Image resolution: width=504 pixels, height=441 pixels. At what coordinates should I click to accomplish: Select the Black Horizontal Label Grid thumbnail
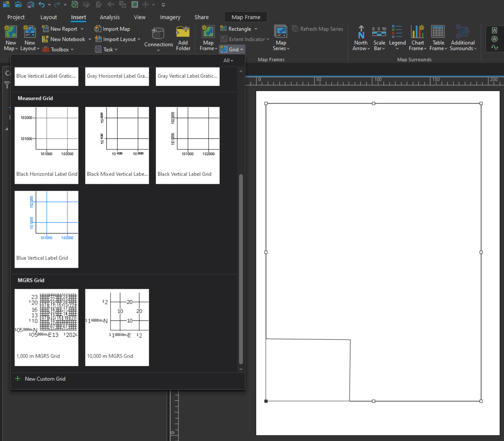click(46, 145)
